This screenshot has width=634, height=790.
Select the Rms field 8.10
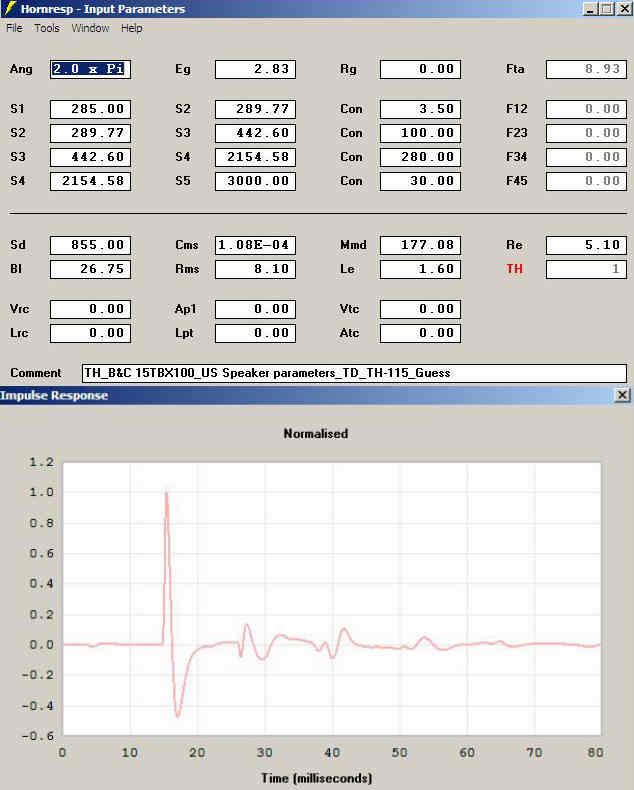click(255, 269)
